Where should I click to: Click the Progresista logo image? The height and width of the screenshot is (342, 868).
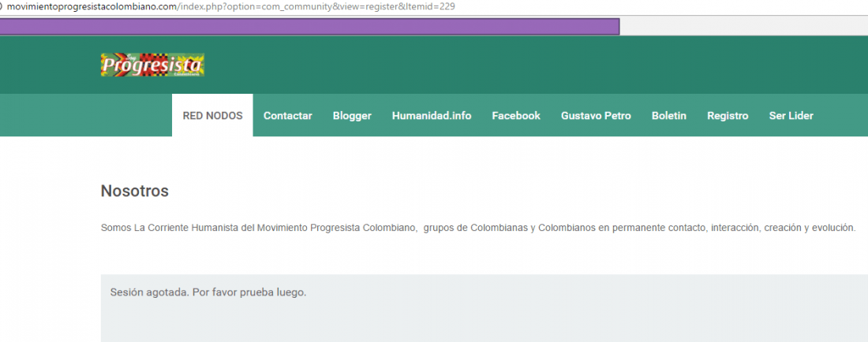(x=152, y=65)
